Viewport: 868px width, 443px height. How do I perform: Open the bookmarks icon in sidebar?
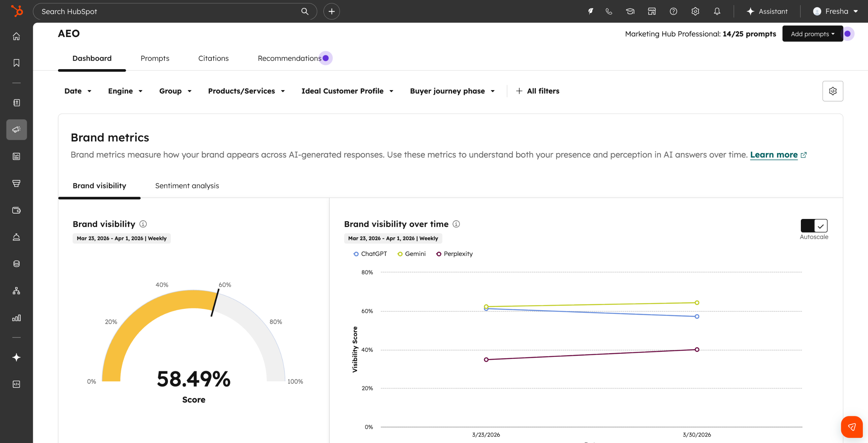pos(16,63)
